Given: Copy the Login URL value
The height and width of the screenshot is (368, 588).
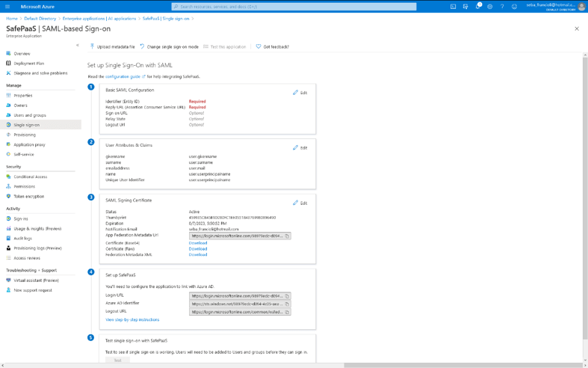Looking at the screenshot, I should point(287,296).
